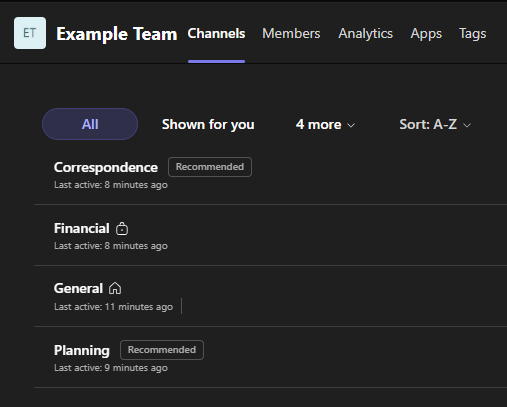Go to the Apps tab
Screen dimensions: 507x407
(x=426, y=33)
